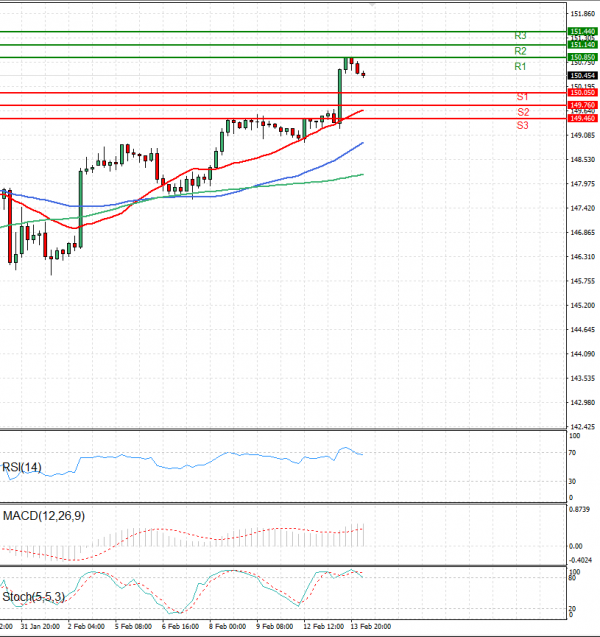The image size is (600, 637).
Task: Click the 142.980 price axis value
Action: coord(583,403)
